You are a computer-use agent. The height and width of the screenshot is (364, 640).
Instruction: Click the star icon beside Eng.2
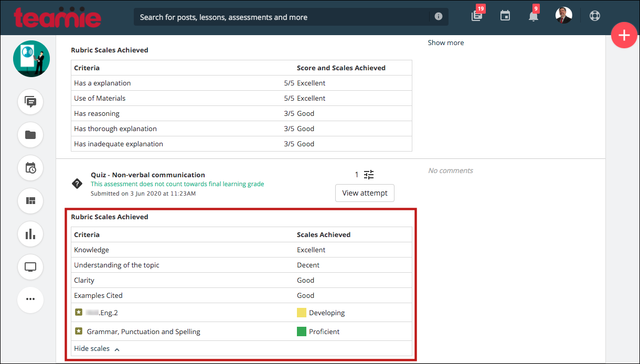79,312
